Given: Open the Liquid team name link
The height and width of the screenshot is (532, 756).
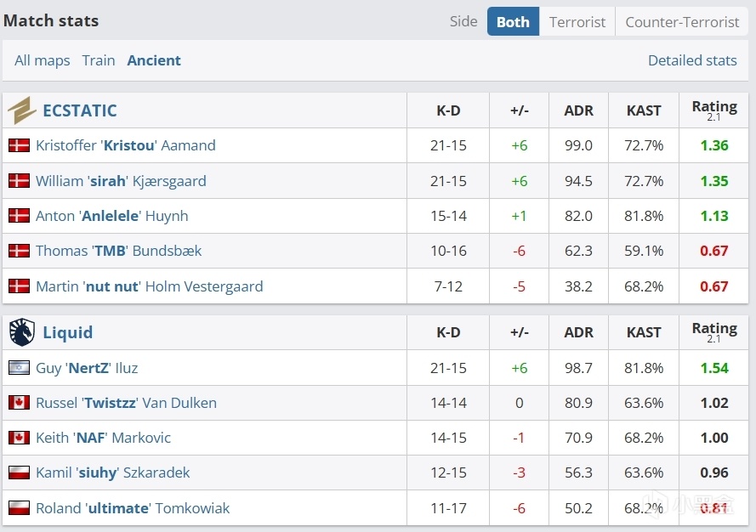Looking at the screenshot, I should coord(68,332).
